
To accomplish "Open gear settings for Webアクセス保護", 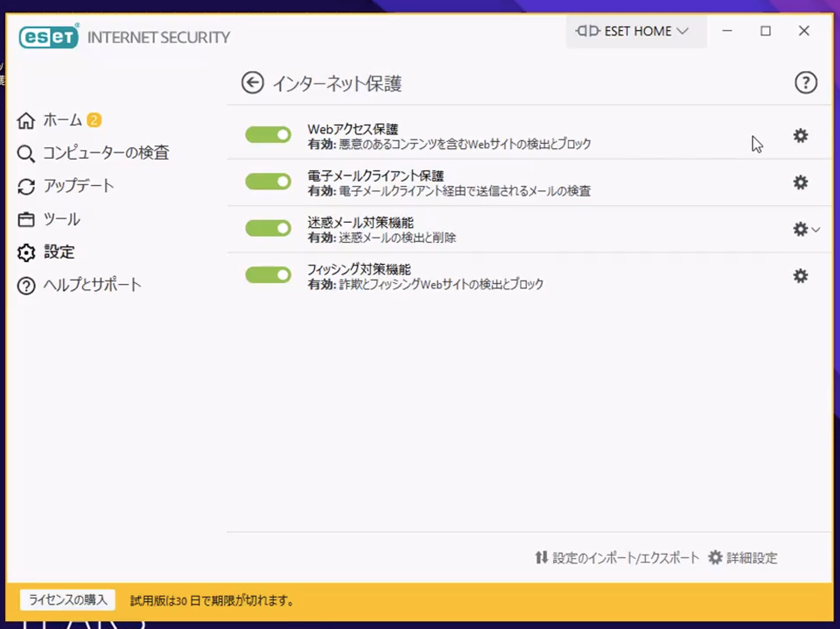I will [800, 136].
